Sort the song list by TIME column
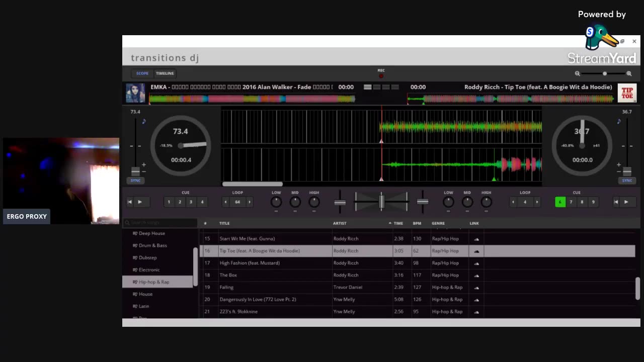 [x=398, y=223]
